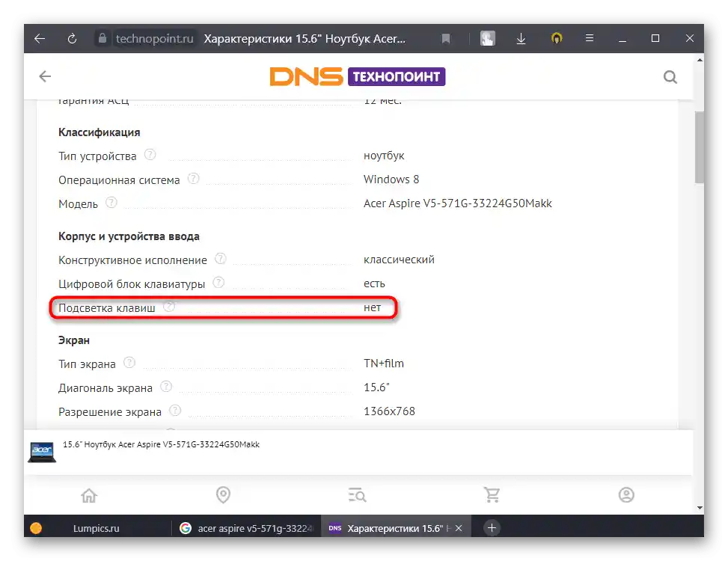Open the shopping cart in bottom navigation
This screenshot has height=561, width=728.
[492, 494]
